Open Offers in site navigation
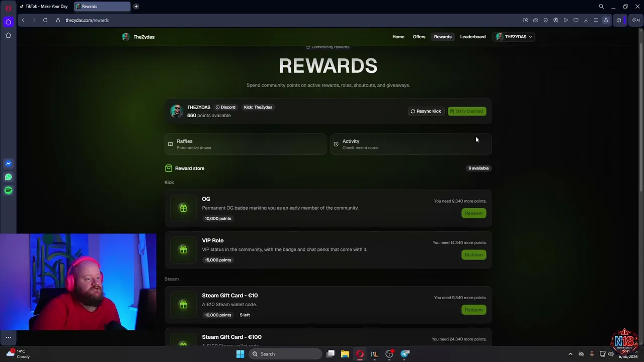 coord(419,37)
